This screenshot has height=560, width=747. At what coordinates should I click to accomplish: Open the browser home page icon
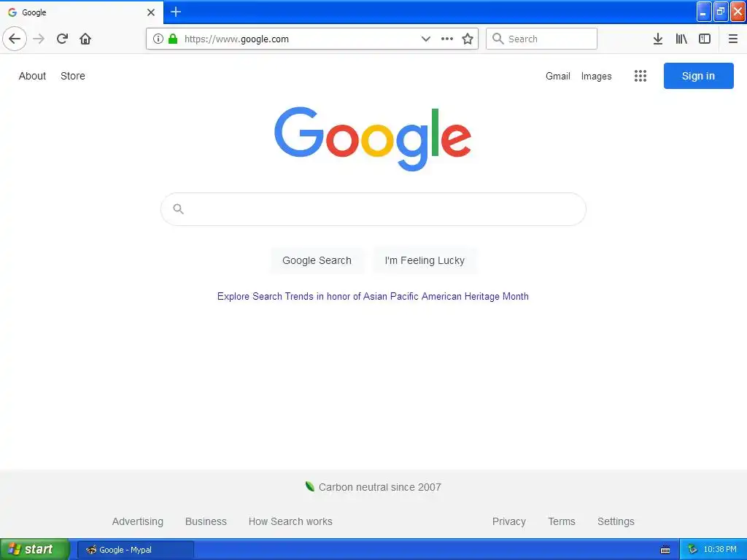[x=85, y=39]
